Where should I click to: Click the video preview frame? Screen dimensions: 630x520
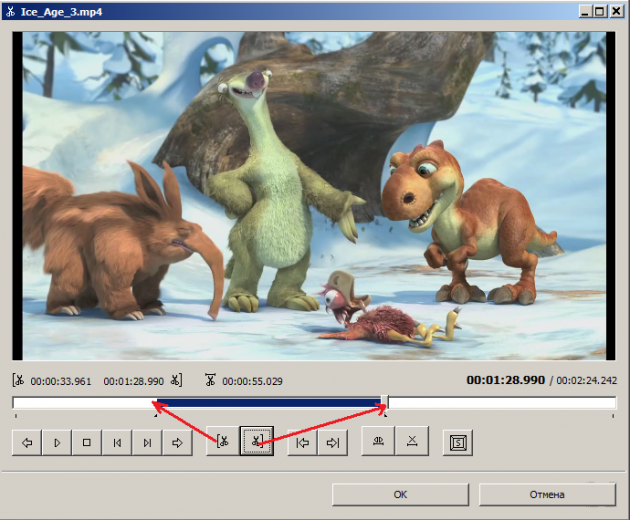(x=314, y=196)
